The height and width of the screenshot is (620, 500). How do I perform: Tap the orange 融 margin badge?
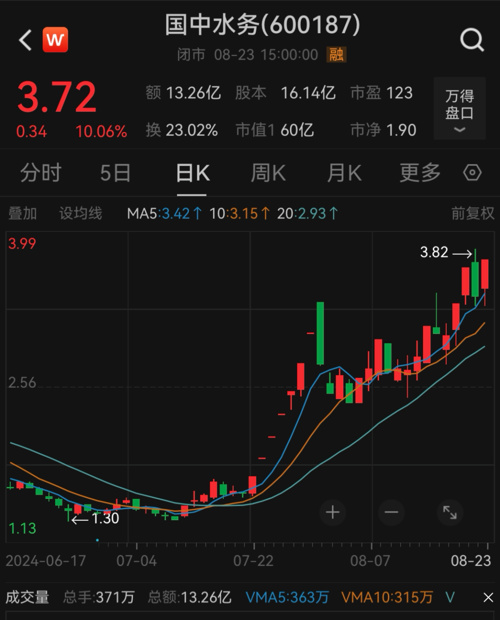point(336,55)
